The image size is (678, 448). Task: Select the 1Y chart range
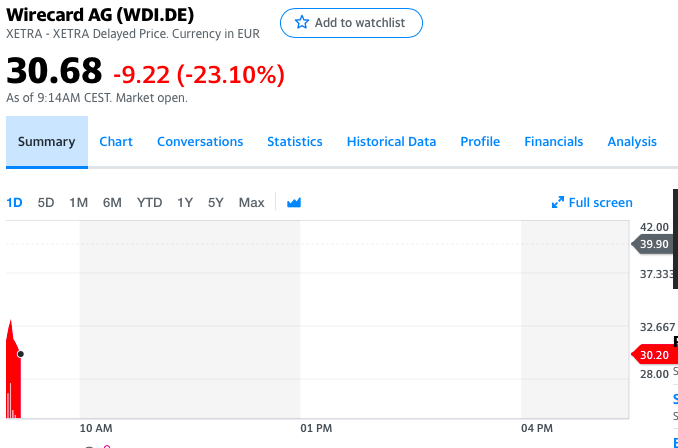(x=185, y=202)
